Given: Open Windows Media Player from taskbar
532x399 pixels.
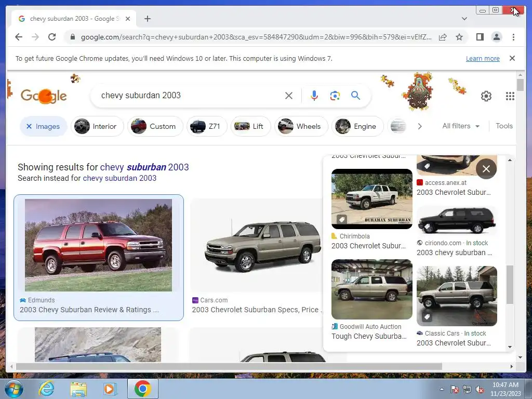Looking at the screenshot, I should pos(110,389).
